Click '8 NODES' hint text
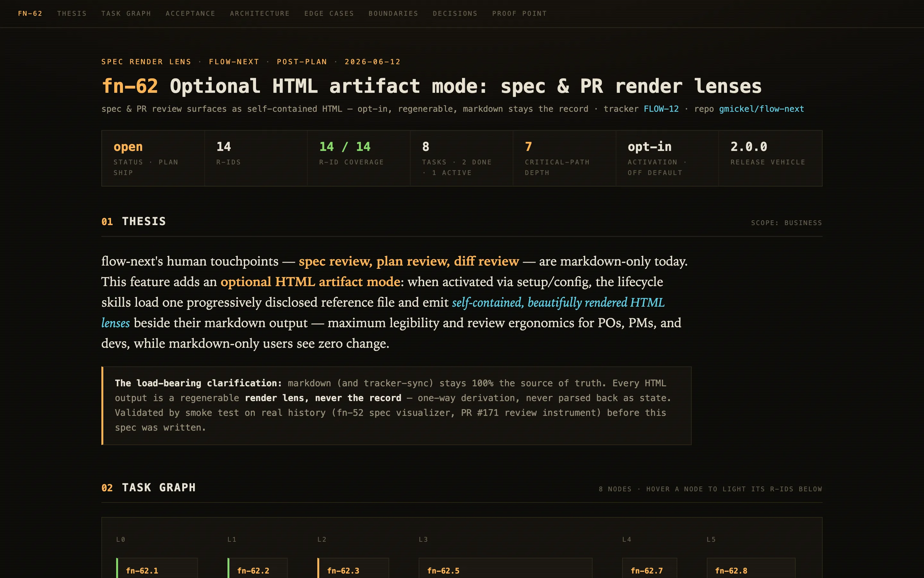 615,489
